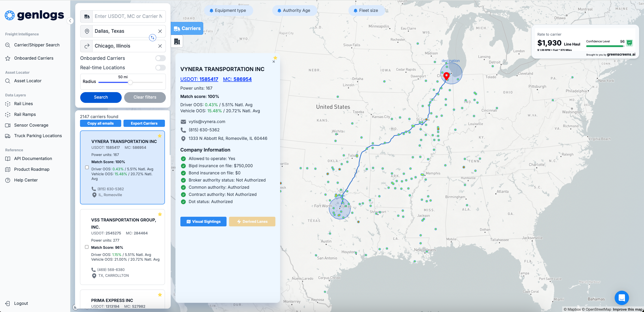Click the Search button
The image size is (644, 312).
(101, 97)
